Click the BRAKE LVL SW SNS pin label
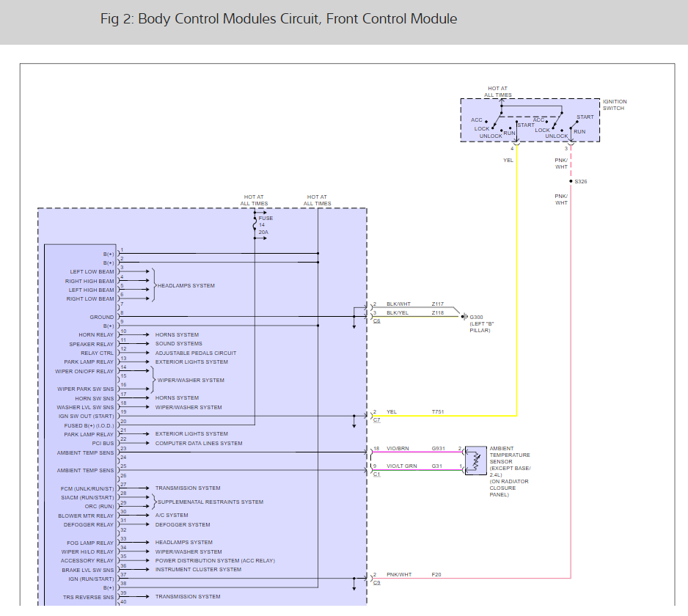 [x=88, y=571]
